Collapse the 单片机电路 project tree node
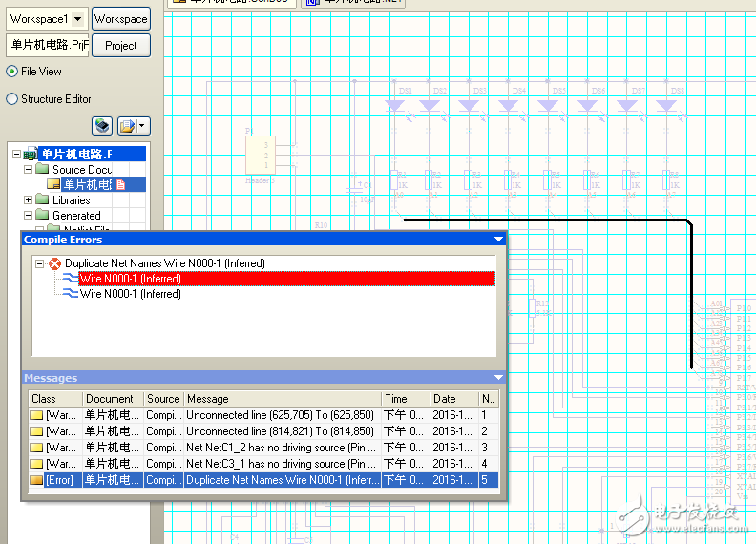The width and height of the screenshot is (756, 544). click(x=16, y=155)
